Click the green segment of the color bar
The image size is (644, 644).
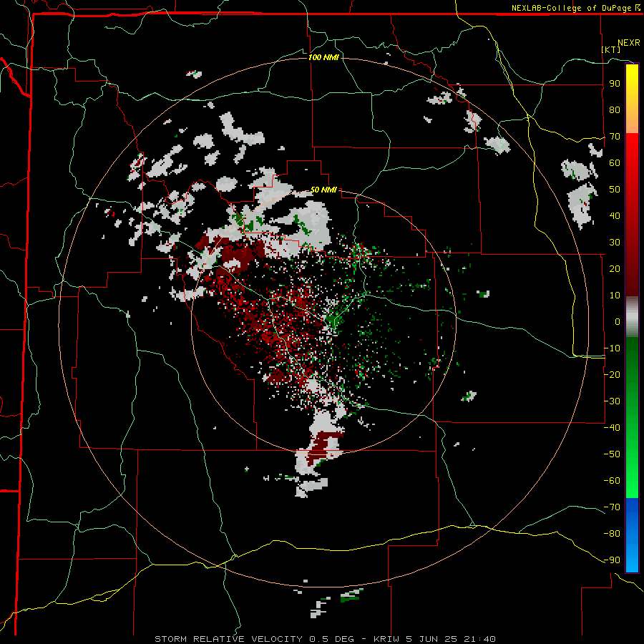point(632,417)
